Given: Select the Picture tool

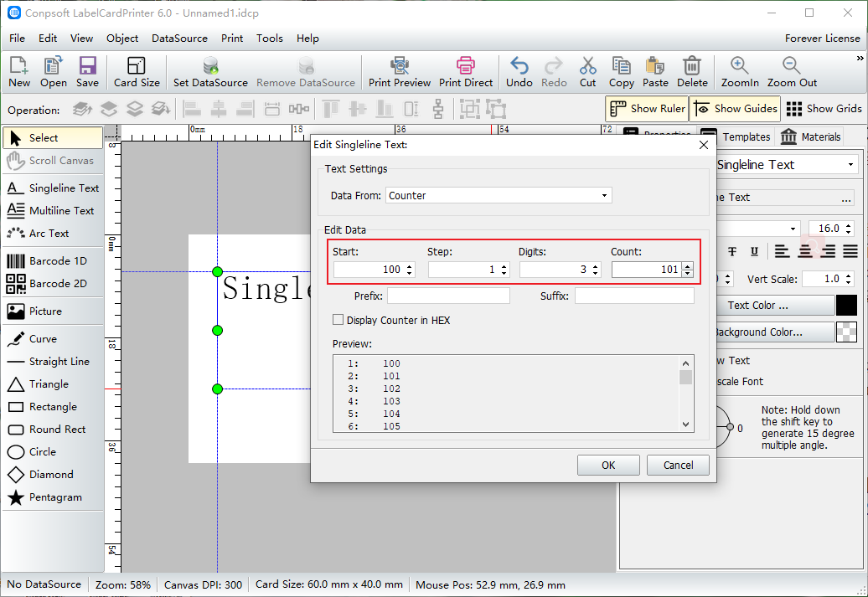Looking at the screenshot, I should click(53, 311).
